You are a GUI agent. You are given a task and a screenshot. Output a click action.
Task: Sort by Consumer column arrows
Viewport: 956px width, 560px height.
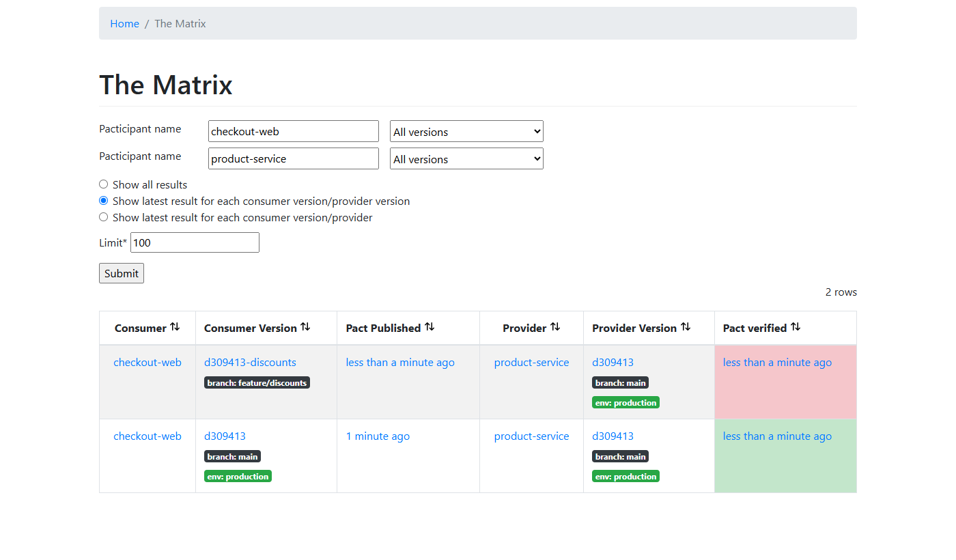click(175, 327)
